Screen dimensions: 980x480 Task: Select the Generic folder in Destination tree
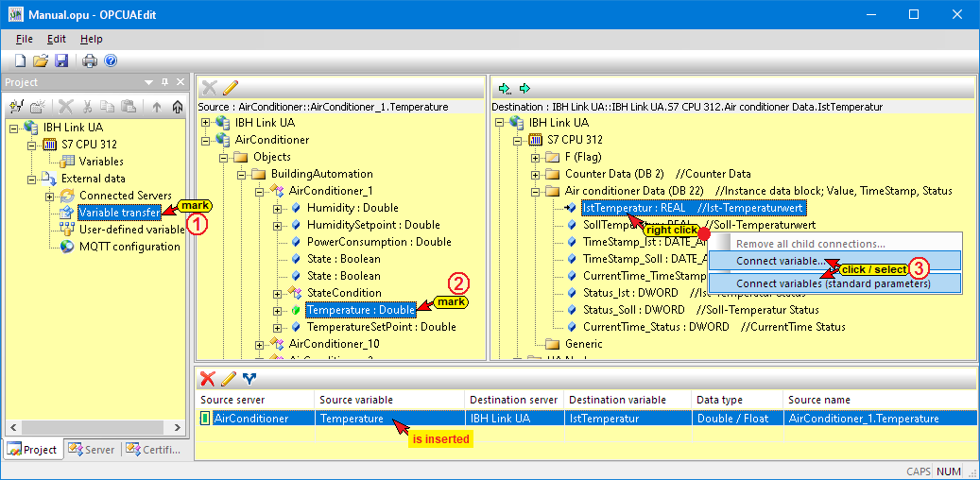584,344
